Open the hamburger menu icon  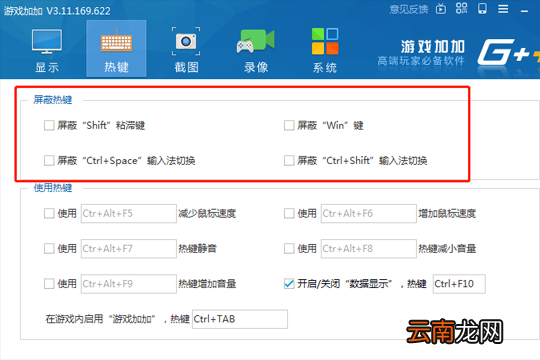coord(503,9)
